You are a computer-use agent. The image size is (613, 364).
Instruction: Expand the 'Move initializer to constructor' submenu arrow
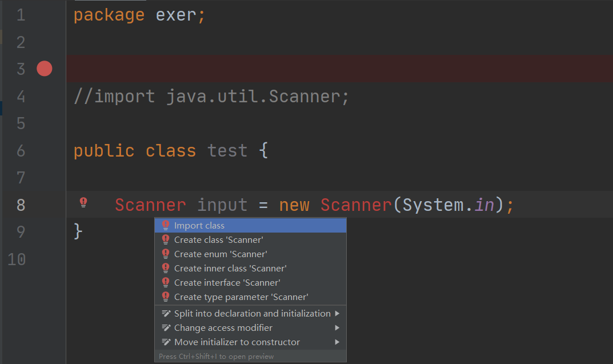(338, 342)
